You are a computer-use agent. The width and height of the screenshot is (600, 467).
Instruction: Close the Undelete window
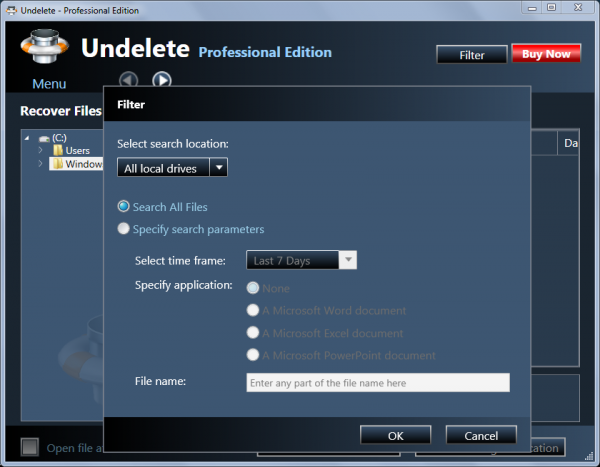pos(578,8)
